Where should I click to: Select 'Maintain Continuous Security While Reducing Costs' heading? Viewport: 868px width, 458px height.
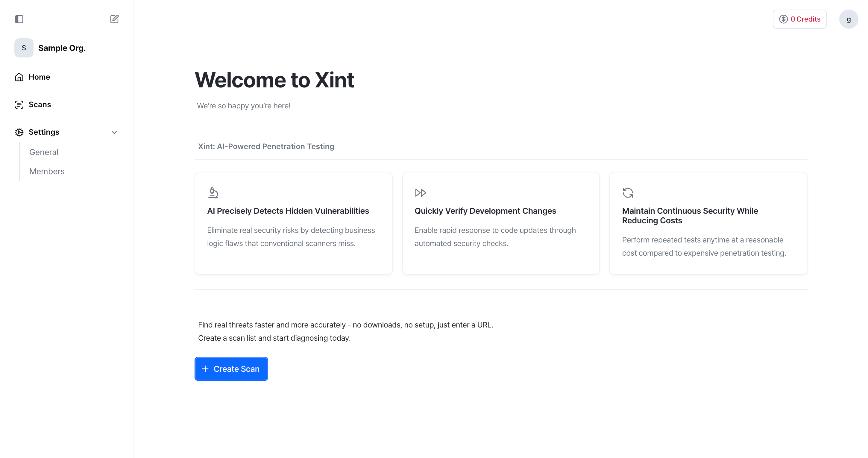pyautogui.click(x=690, y=216)
